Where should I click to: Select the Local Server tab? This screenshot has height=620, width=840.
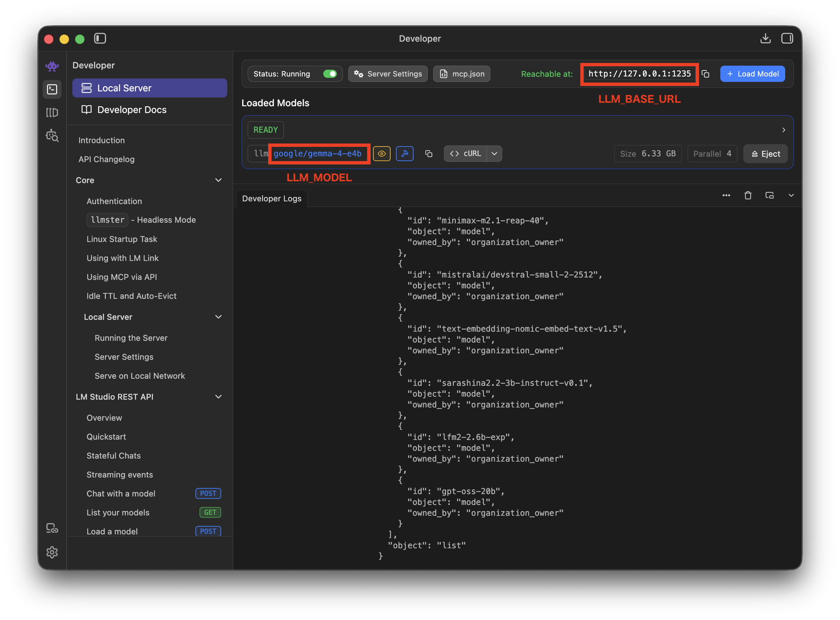coord(149,88)
